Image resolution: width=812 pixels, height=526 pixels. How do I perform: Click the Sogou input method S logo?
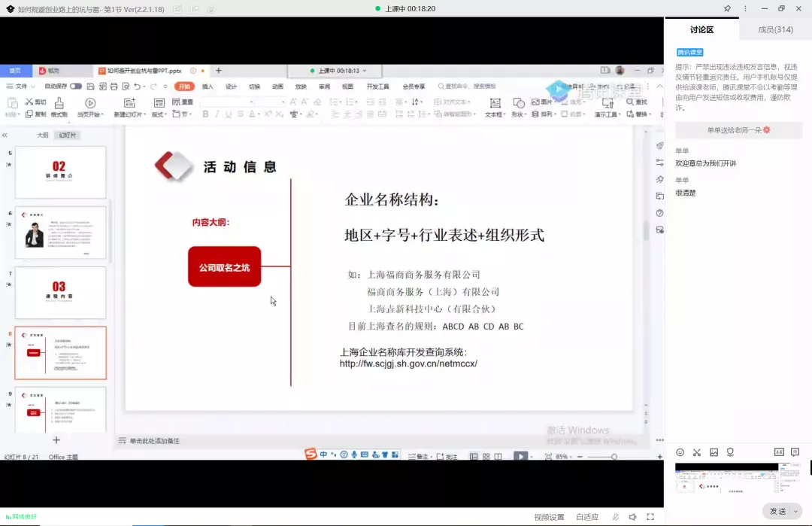311,455
